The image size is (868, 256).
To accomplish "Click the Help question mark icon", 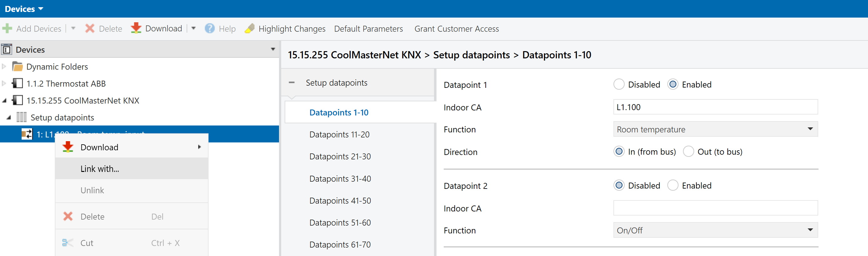I will tap(209, 28).
